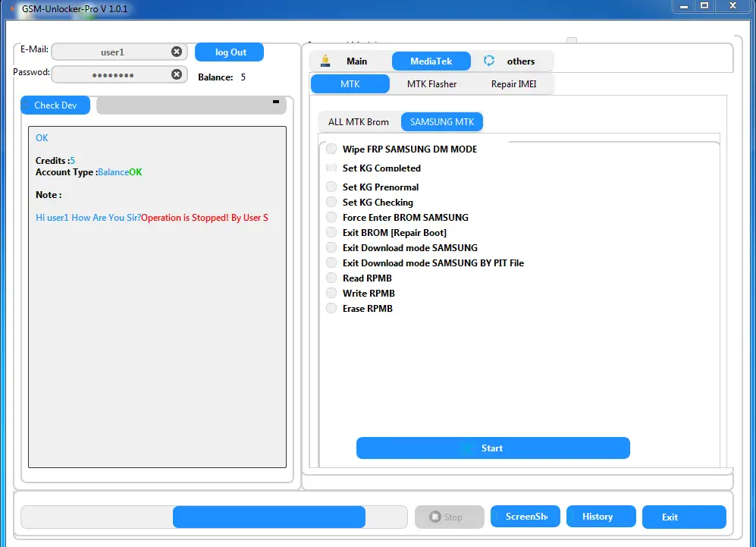Click the stop icon in the Stop button
The width and height of the screenshot is (756, 547).
pyautogui.click(x=434, y=517)
